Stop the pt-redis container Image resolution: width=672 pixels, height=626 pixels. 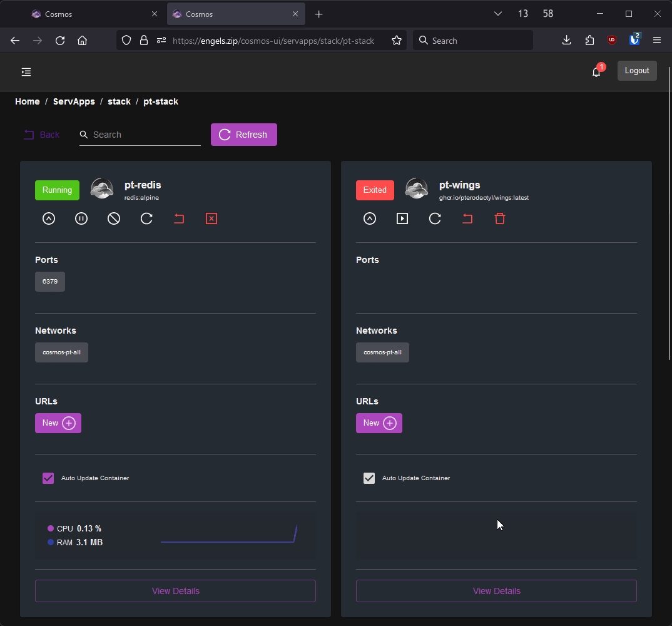[x=114, y=218]
